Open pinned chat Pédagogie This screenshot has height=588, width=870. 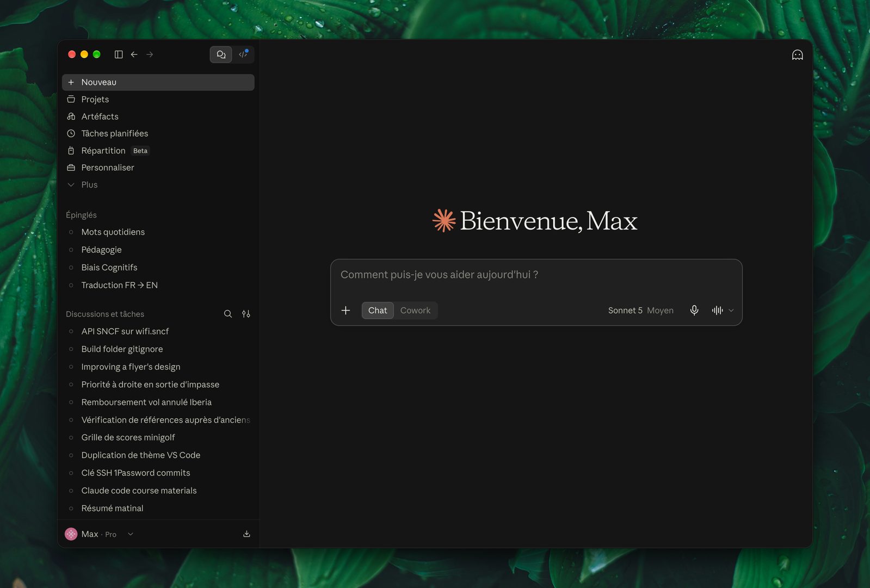[x=158, y=250]
